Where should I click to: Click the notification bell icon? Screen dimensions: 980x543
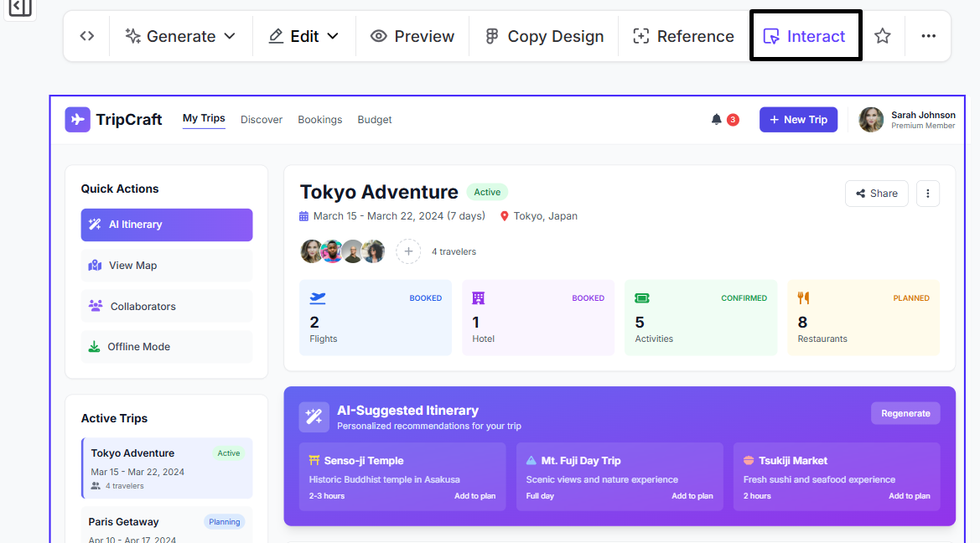click(x=717, y=120)
